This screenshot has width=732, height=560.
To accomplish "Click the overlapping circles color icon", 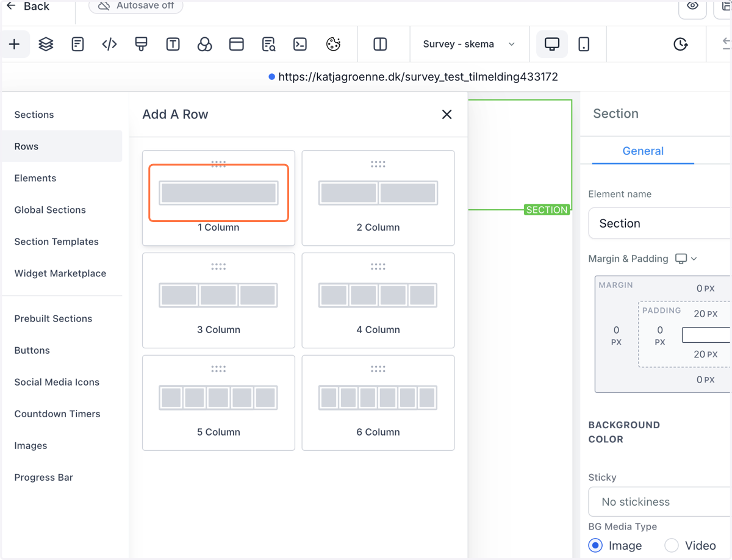I will click(204, 44).
